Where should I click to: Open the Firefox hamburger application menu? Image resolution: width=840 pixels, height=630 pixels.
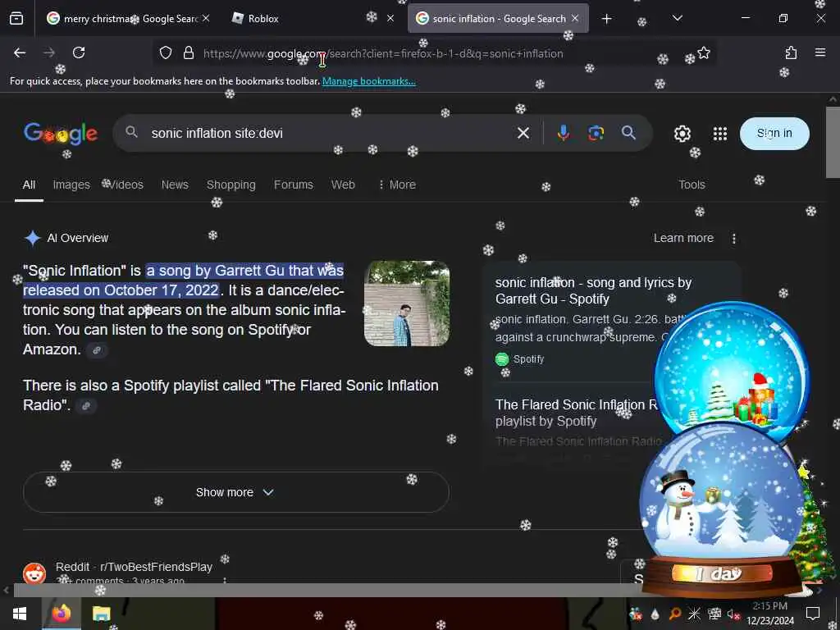click(819, 52)
